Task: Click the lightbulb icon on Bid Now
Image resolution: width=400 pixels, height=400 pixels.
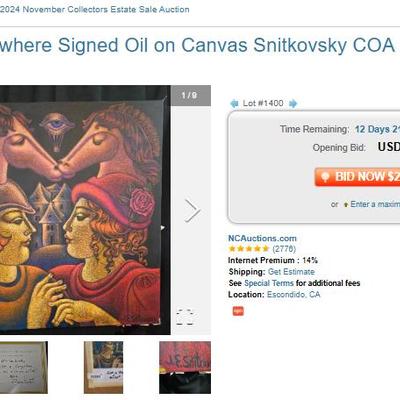Action: (325, 177)
